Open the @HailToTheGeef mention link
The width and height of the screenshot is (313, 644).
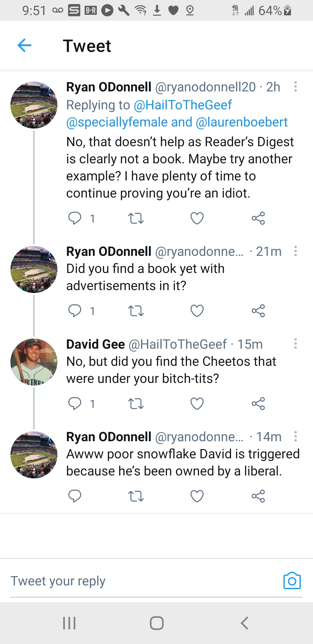pos(183,105)
